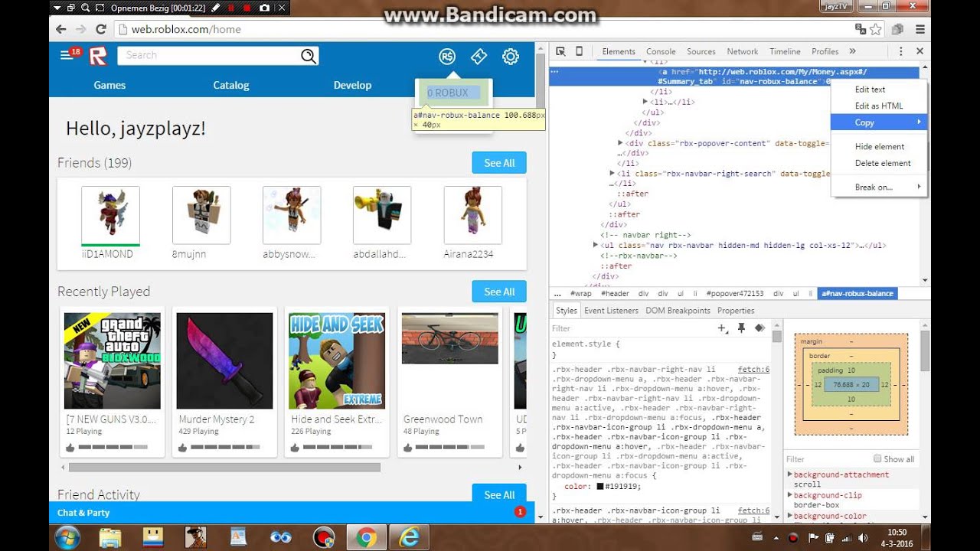
Task: Bookmark page using the star icon
Action: point(876,29)
